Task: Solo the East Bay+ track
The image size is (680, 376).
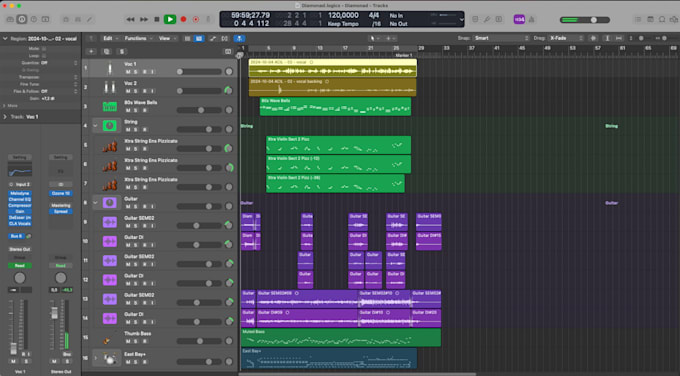Action: click(136, 362)
